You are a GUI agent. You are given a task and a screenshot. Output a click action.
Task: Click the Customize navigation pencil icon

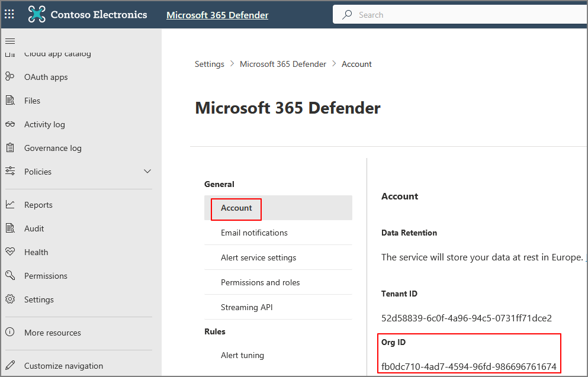coord(10,365)
